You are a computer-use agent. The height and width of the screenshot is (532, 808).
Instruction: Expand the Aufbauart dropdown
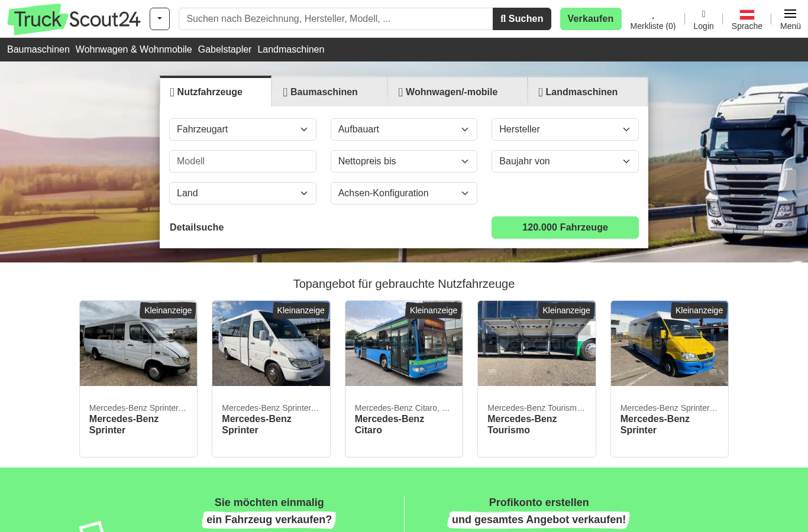(x=404, y=129)
